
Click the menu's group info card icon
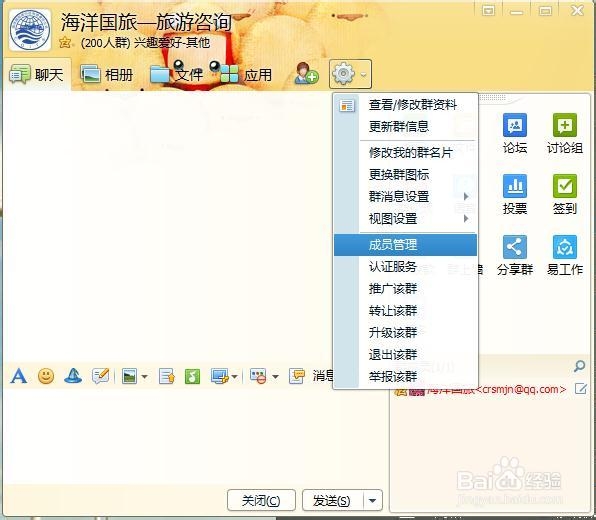click(x=347, y=105)
